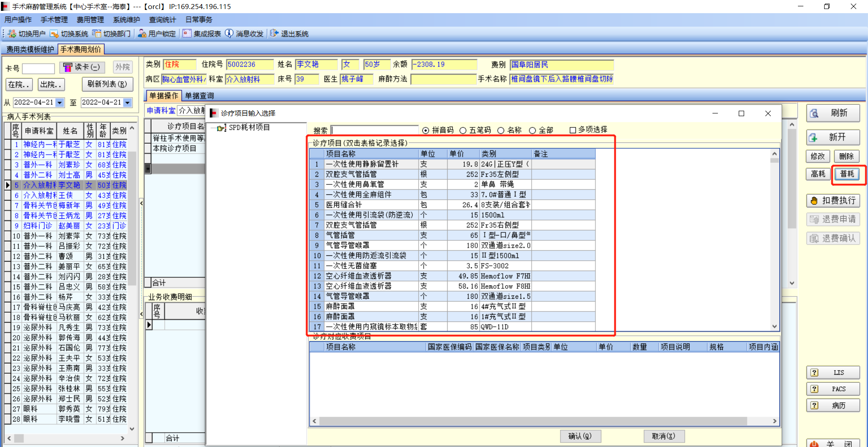This screenshot has width=868, height=447.
Task: Click the 本院诊疗项目 row behind the dialog
Action: click(175, 148)
